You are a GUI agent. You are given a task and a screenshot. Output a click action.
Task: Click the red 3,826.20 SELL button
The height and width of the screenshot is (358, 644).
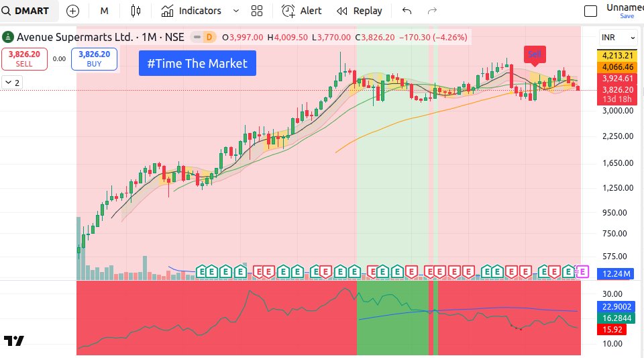point(24,59)
